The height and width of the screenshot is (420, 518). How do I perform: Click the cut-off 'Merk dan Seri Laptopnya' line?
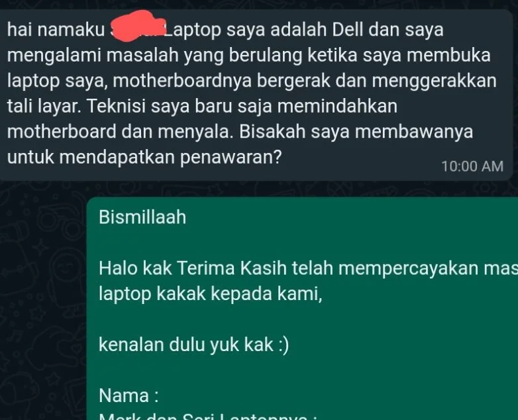point(208,417)
